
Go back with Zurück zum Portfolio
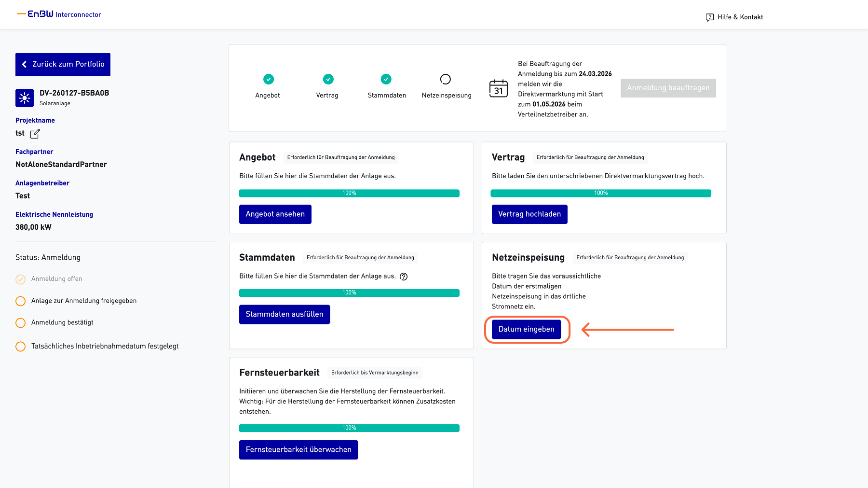(x=63, y=65)
